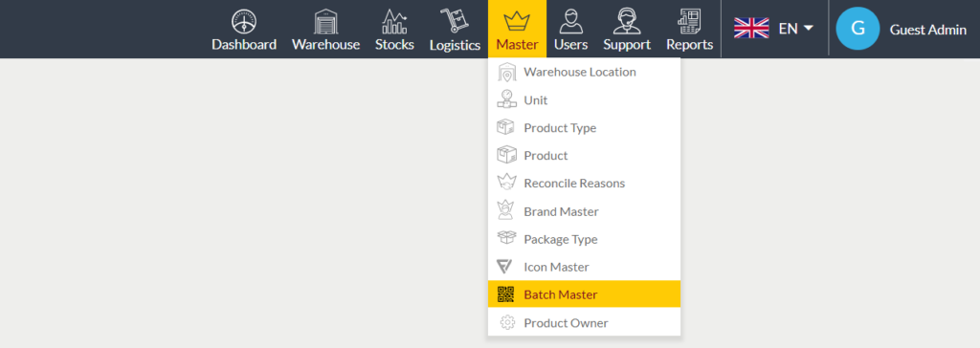Click the Users person icon
Image resolution: width=980 pixels, height=348 pixels.
pyautogui.click(x=570, y=21)
